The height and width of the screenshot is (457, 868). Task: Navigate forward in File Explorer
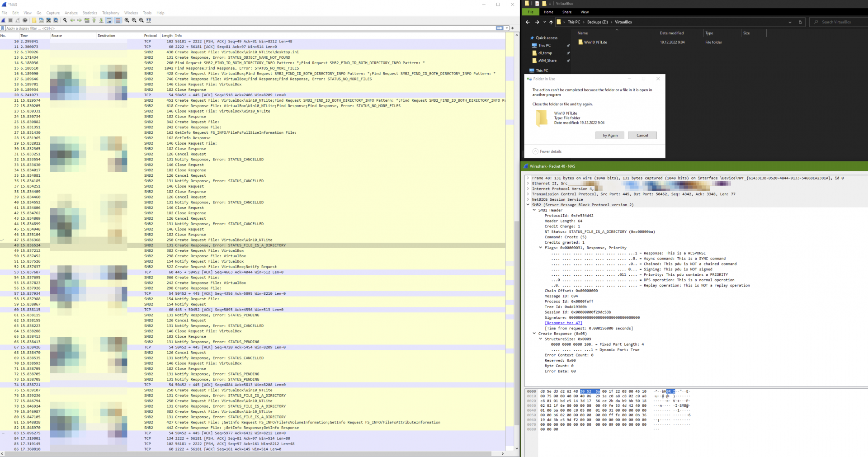[x=537, y=22]
